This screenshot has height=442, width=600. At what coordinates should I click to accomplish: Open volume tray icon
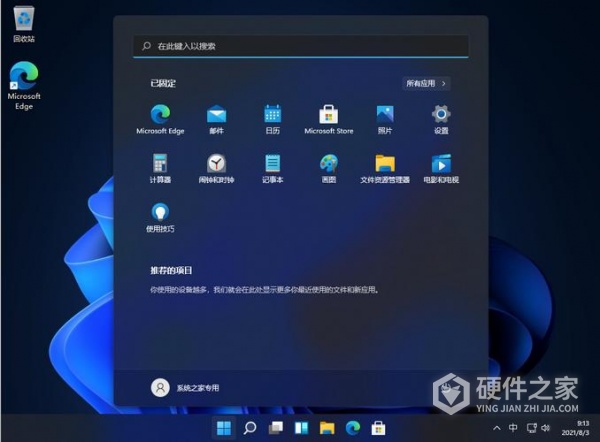[546, 428]
